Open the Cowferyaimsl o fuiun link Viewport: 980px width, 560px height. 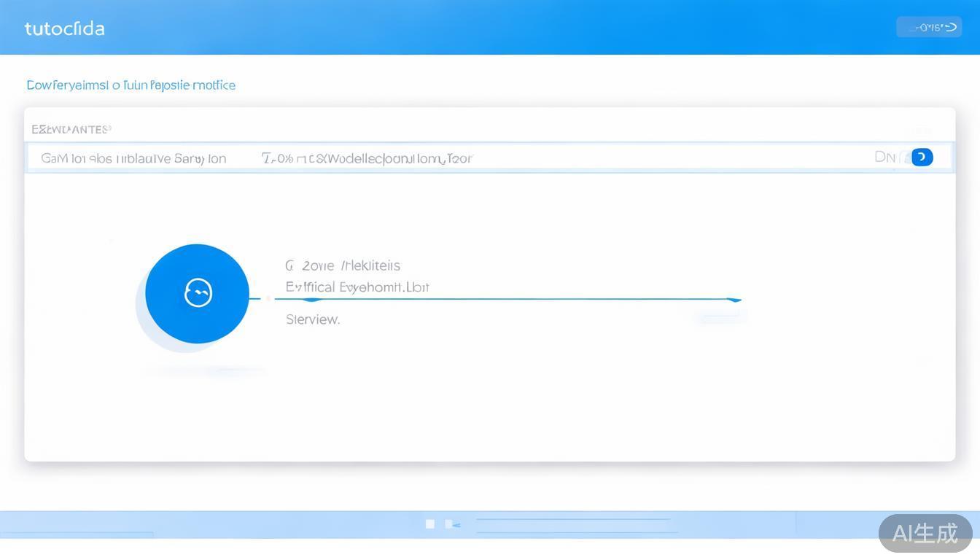pyautogui.click(x=131, y=85)
